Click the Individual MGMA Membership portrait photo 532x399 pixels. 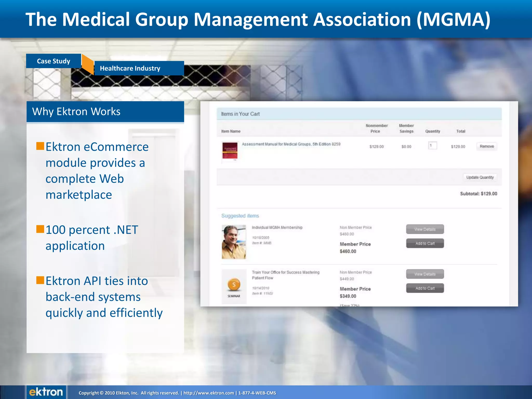234,242
